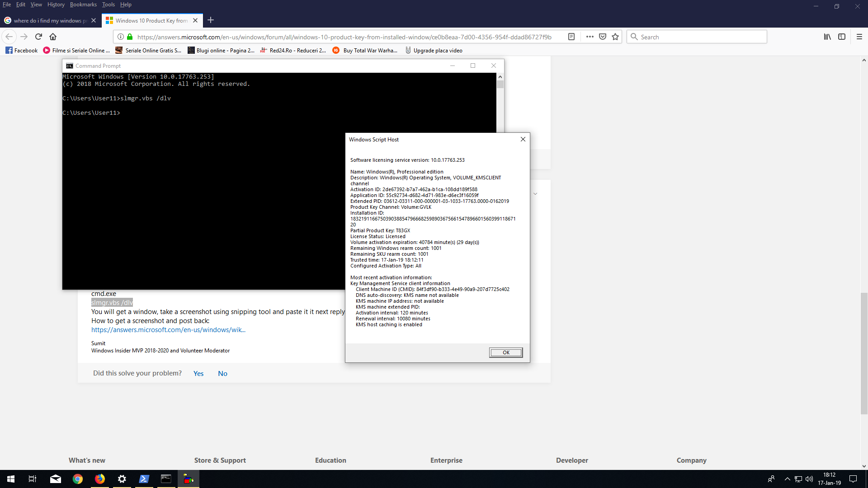Open volume control tray icon
The image size is (868, 488).
[809, 479]
